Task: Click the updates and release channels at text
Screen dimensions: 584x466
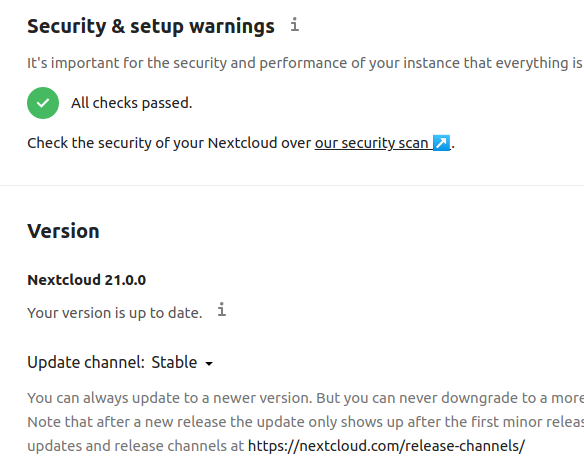Action: click(x=136, y=446)
